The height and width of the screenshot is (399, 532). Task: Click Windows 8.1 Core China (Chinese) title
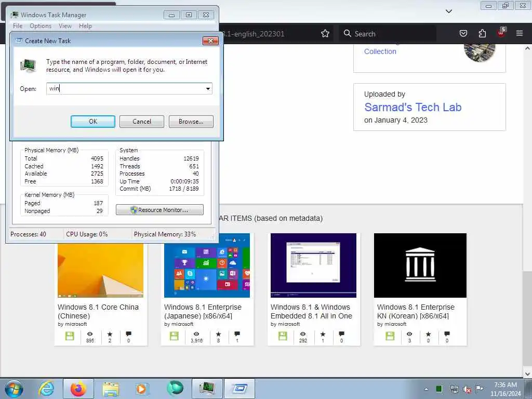98,312
